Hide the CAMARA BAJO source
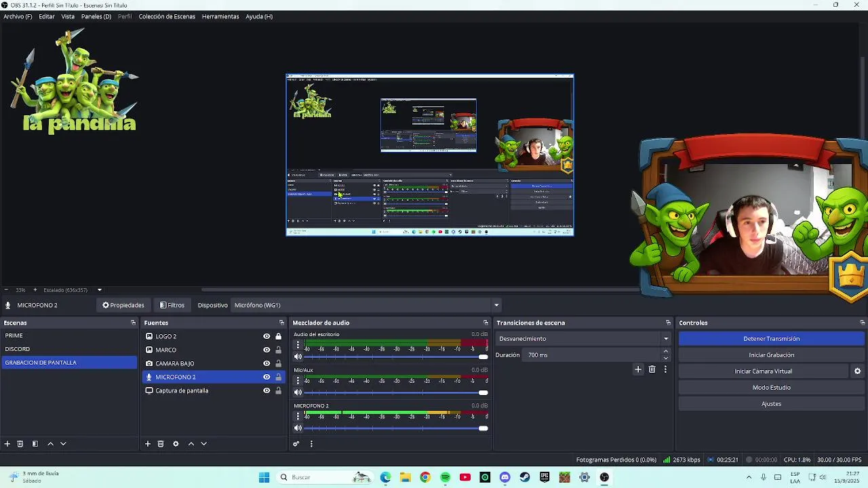This screenshot has height=488, width=868. [x=267, y=363]
